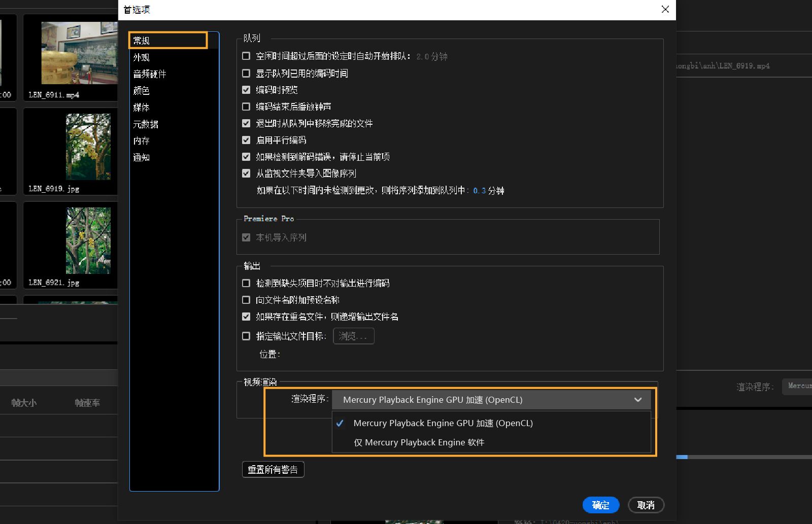Open the 媒体 preferences section
The height and width of the screenshot is (524, 812).
(x=141, y=108)
